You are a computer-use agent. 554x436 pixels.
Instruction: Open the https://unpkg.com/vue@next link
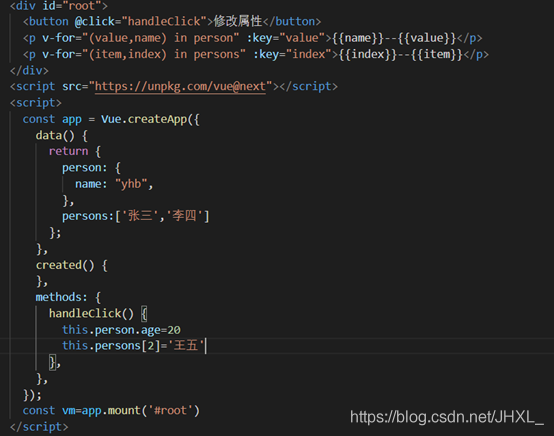tap(180, 87)
